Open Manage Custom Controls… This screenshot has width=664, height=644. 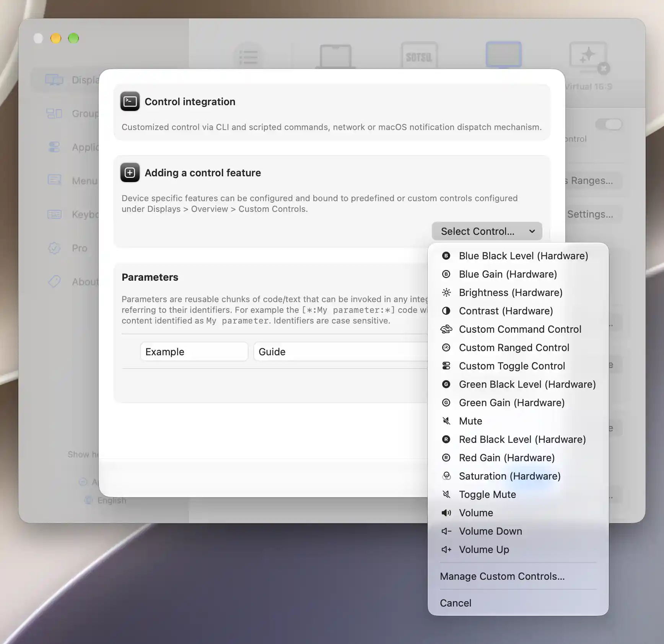point(518,576)
